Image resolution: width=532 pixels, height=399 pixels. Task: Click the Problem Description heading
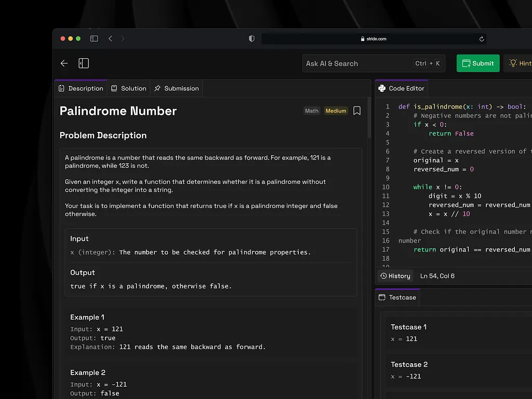103,136
